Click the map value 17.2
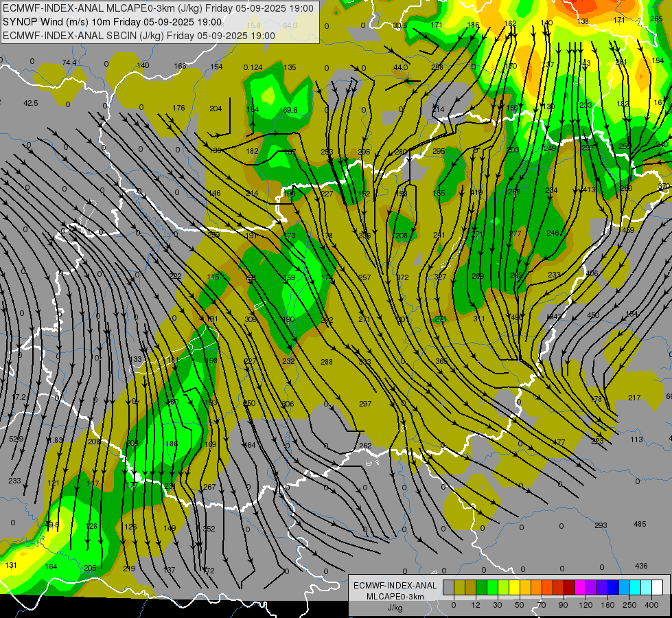This screenshot has height=618, width=672. (19, 397)
